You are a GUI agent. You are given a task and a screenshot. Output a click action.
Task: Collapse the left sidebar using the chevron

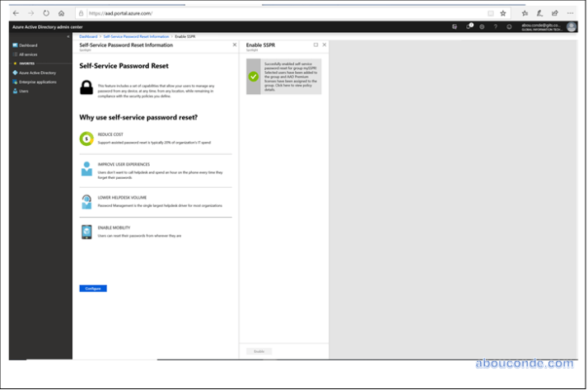coord(68,36)
